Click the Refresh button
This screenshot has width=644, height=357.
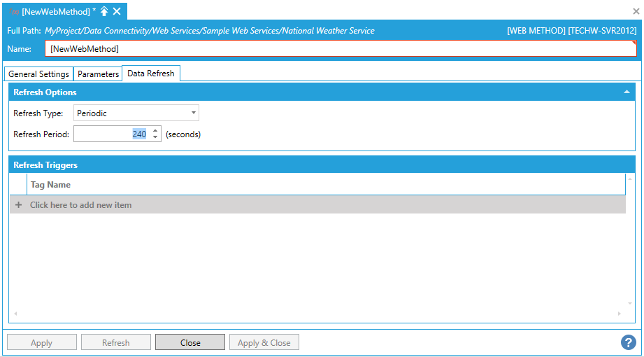[x=115, y=342]
